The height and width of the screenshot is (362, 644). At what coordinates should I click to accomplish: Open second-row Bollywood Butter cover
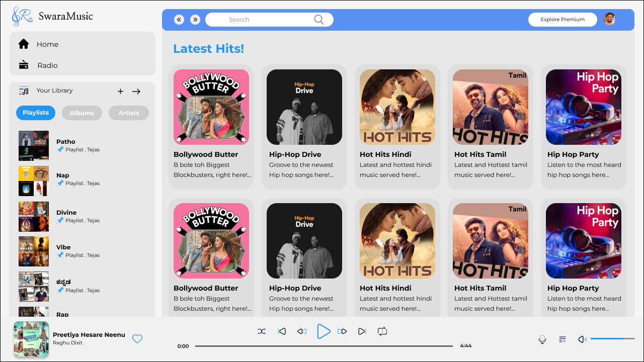[x=211, y=241]
